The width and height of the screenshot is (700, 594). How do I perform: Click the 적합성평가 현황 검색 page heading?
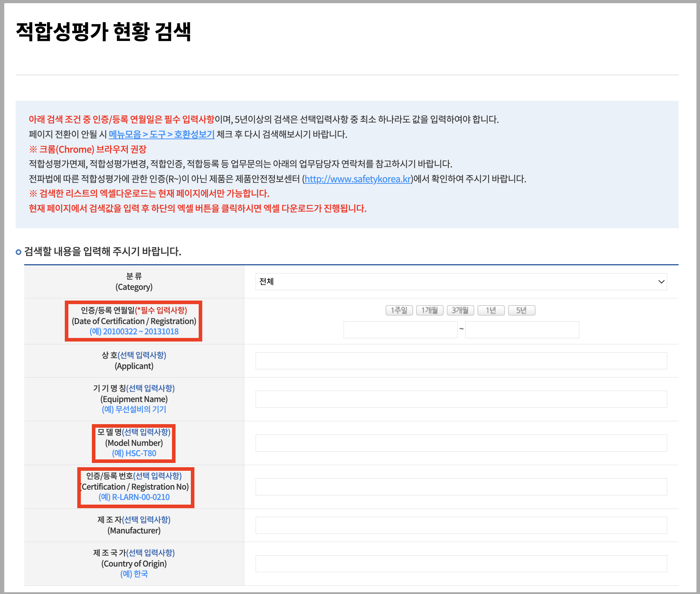point(104,32)
